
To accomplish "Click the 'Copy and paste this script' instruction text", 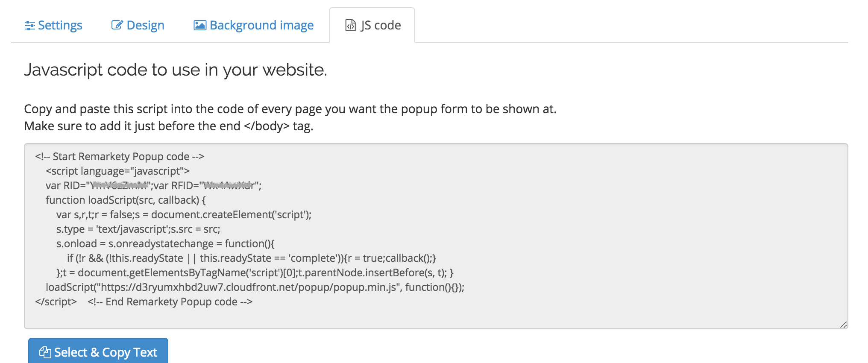I will (x=290, y=109).
